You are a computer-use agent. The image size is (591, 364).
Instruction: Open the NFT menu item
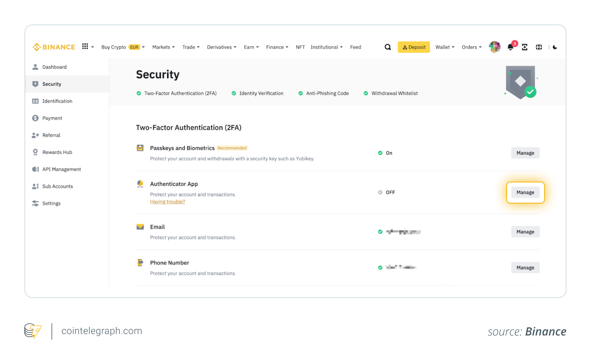click(300, 47)
